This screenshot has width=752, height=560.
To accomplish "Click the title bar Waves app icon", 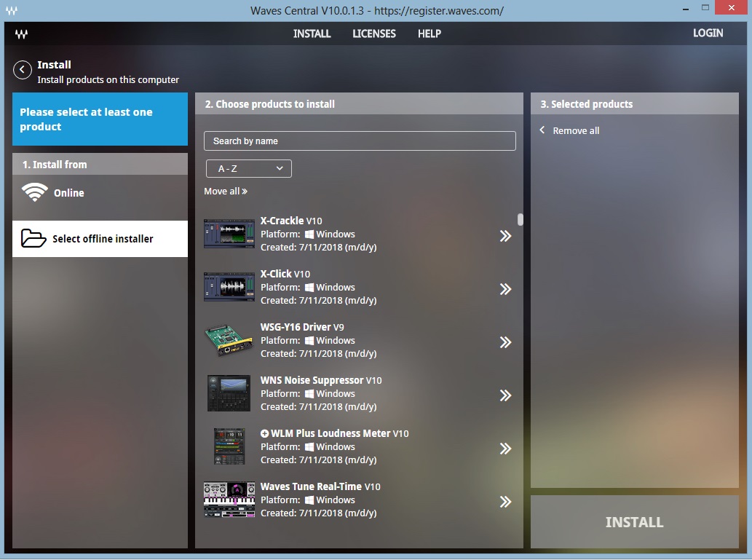I will (x=12, y=10).
